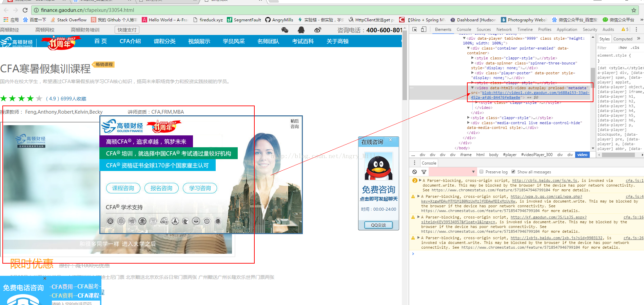
Task: Switch to the Sources tab
Action: pyautogui.click(x=484, y=30)
